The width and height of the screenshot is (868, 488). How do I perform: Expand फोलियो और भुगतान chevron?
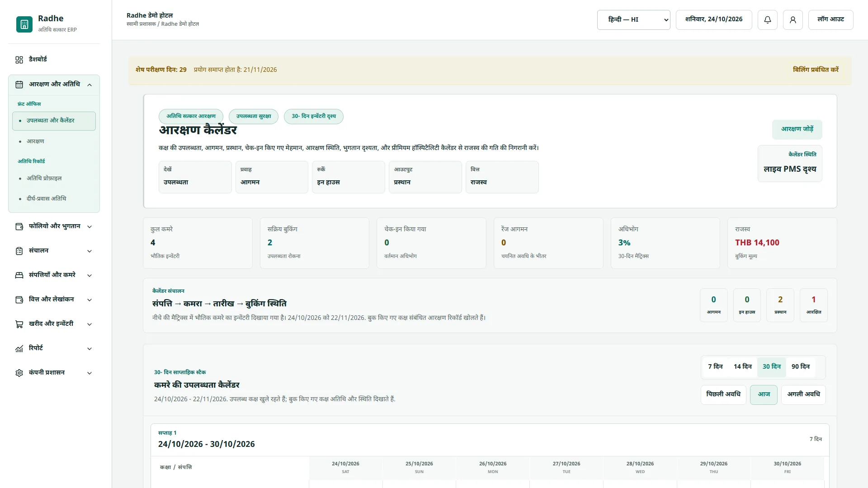pyautogui.click(x=90, y=227)
